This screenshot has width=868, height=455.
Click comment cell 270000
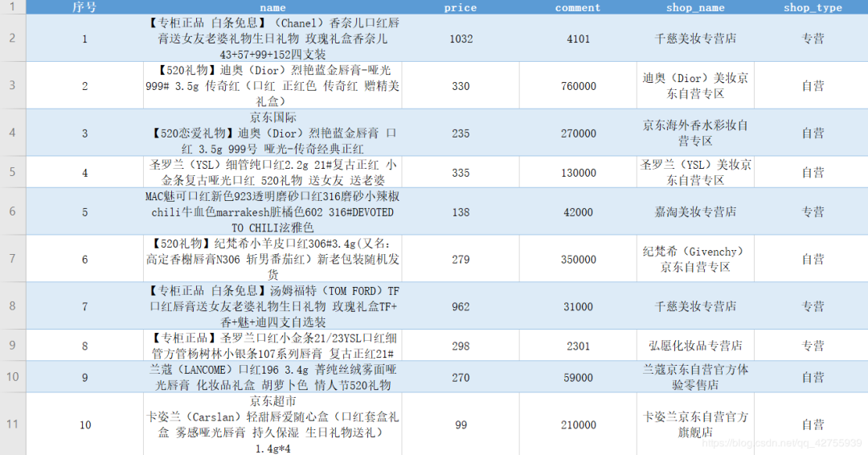pyautogui.click(x=578, y=133)
